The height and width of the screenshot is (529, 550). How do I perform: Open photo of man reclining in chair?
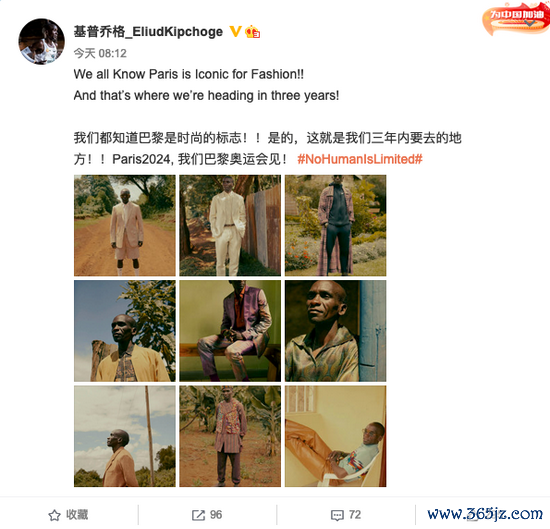click(x=336, y=436)
